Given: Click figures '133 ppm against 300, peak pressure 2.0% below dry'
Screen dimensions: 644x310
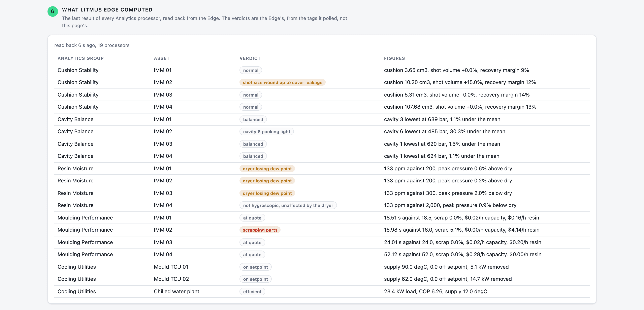Looking at the screenshot, I should (448, 193).
